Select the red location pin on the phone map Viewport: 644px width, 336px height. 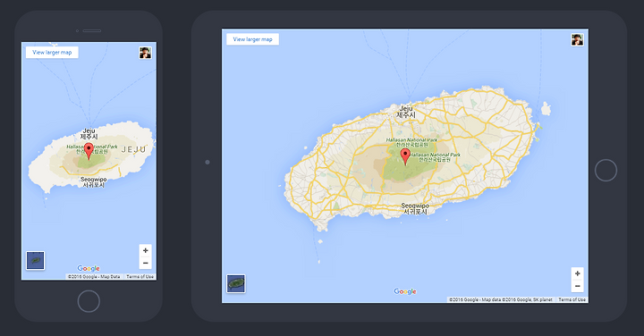(89, 151)
